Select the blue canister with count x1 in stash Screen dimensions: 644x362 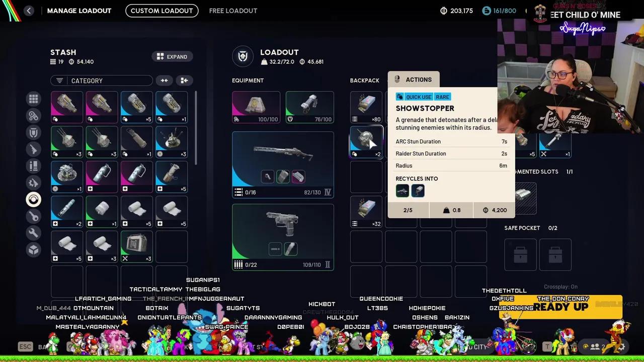(172, 107)
